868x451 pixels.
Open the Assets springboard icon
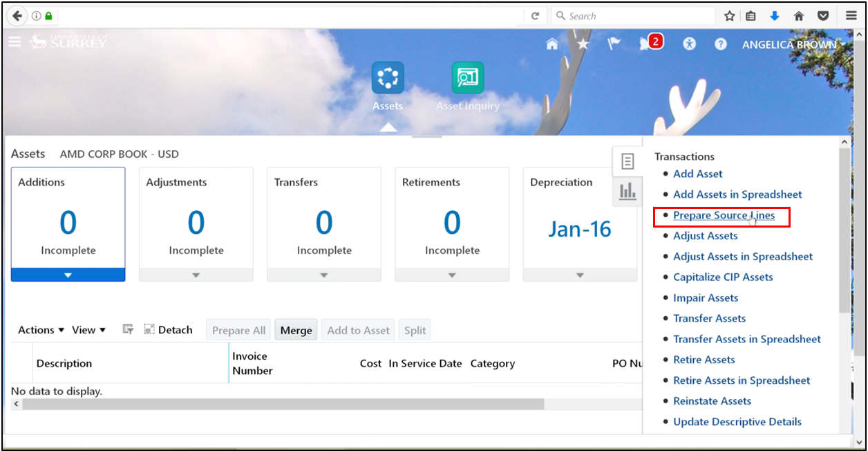pyautogui.click(x=388, y=77)
